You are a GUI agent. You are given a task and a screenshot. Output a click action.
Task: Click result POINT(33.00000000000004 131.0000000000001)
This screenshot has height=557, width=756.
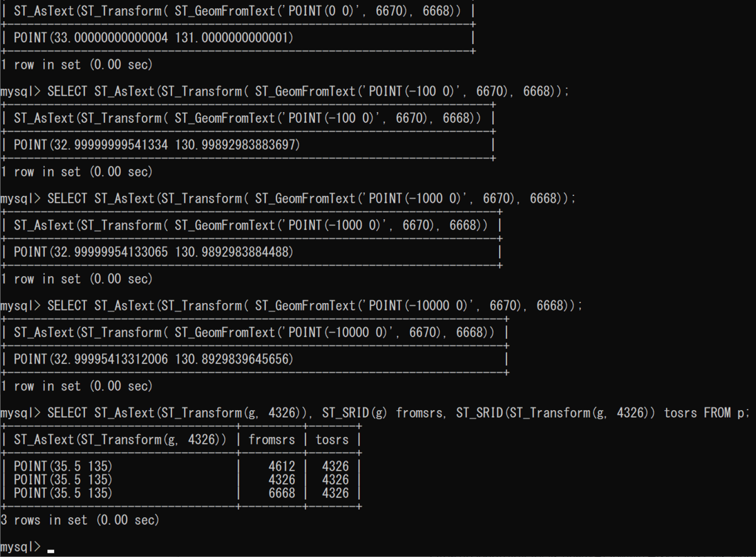[154, 38]
